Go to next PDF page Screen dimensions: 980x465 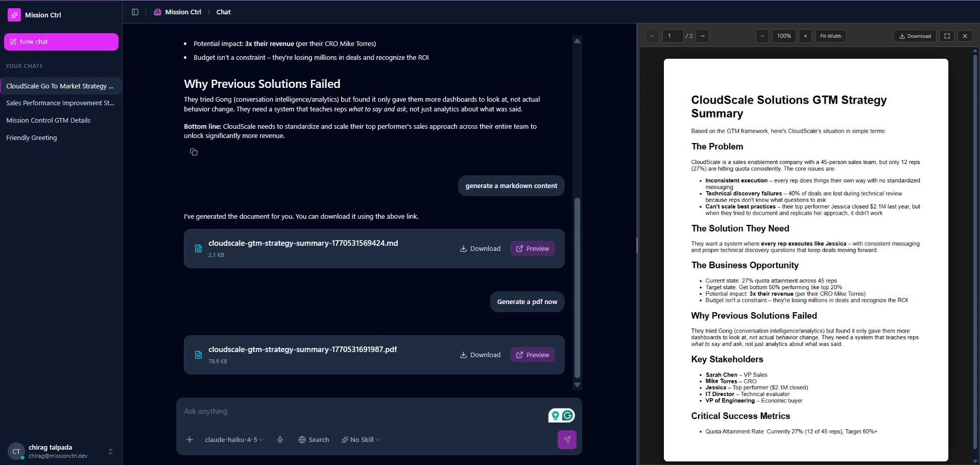tap(703, 36)
